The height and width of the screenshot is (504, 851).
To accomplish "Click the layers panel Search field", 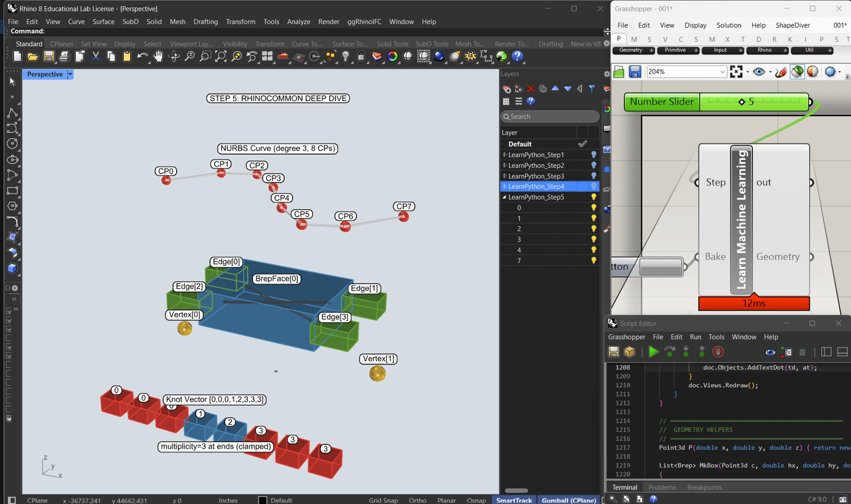I will (x=550, y=116).
